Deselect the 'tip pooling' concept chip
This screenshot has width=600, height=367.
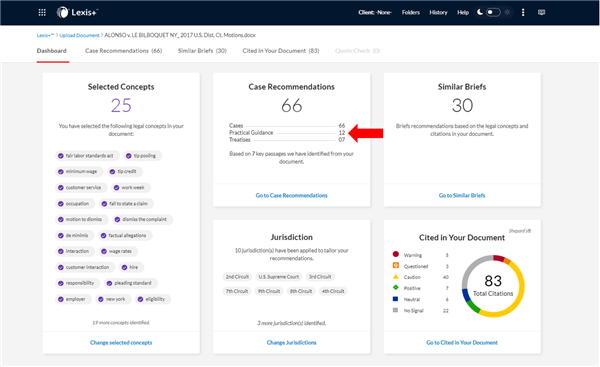pos(141,156)
